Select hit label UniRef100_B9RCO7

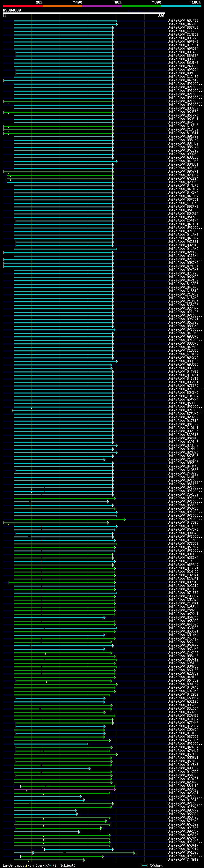(183, 832)
